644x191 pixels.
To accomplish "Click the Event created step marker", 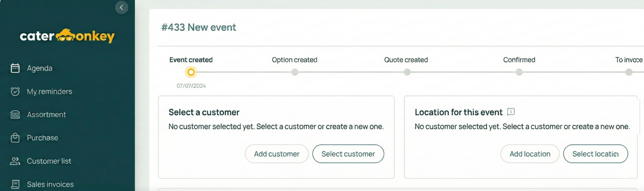I will 191,72.
